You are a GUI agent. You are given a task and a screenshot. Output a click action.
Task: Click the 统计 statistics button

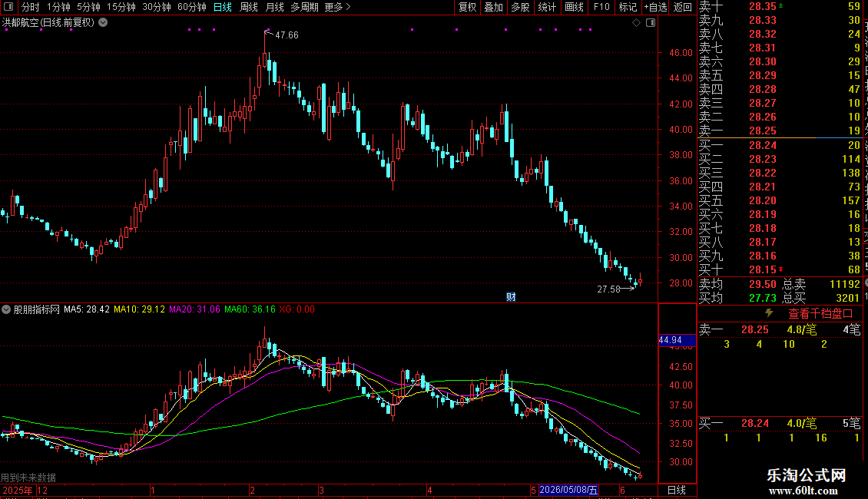click(547, 7)
